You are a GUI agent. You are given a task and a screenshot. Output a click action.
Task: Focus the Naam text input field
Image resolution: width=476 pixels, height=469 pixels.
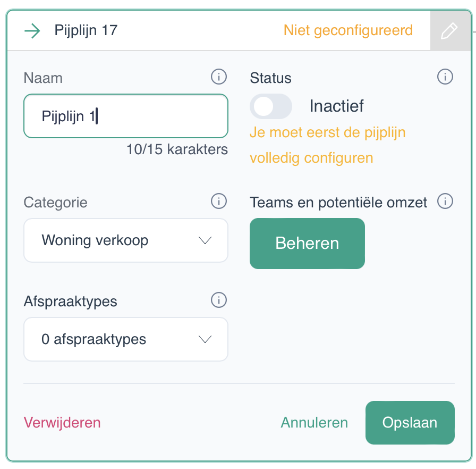coord(126,116)
